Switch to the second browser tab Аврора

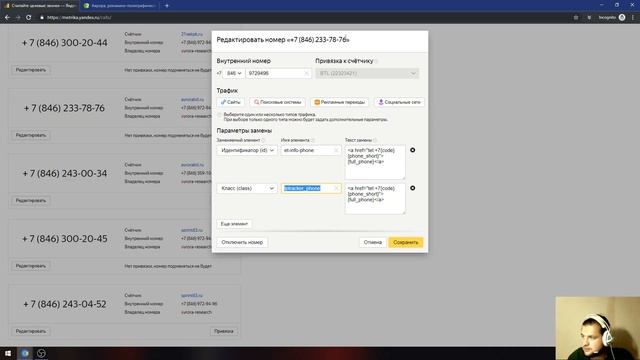point(121,6)
